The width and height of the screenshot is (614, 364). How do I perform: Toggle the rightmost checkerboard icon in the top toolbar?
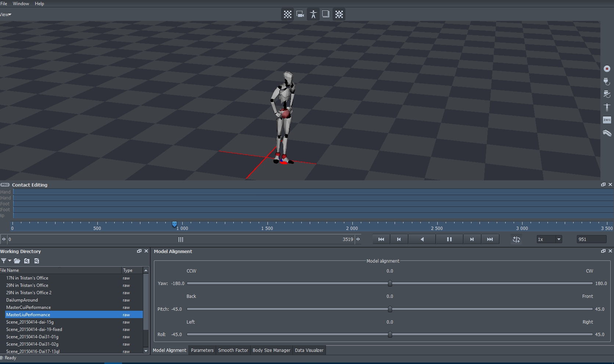pos(339,14)
